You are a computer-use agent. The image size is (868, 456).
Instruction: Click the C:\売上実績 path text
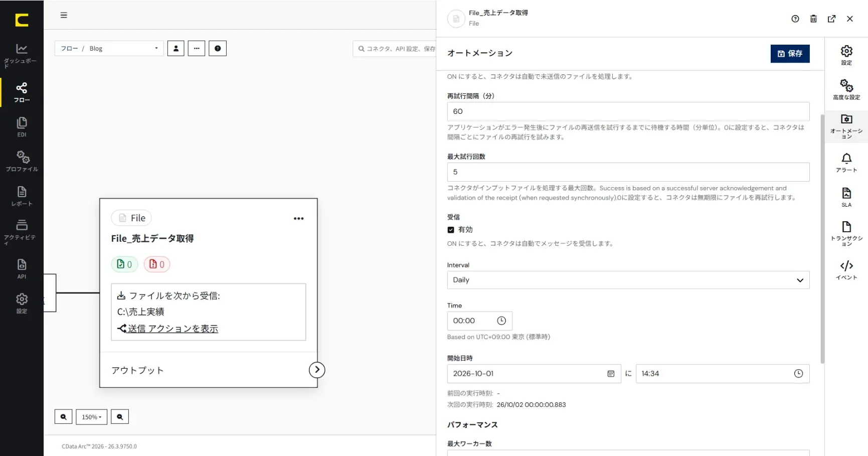pos(140,312)
